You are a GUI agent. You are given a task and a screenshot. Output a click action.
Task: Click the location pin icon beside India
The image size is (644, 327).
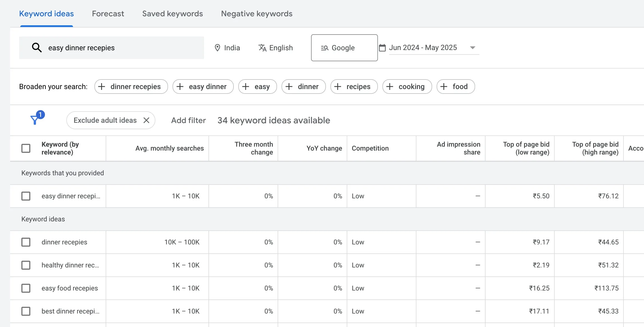coord(217,47)
